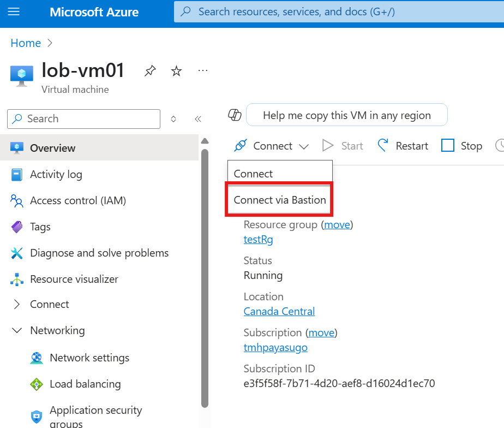Click the Microsoft Azure title
504x428 pixels.
pos(94,12)
